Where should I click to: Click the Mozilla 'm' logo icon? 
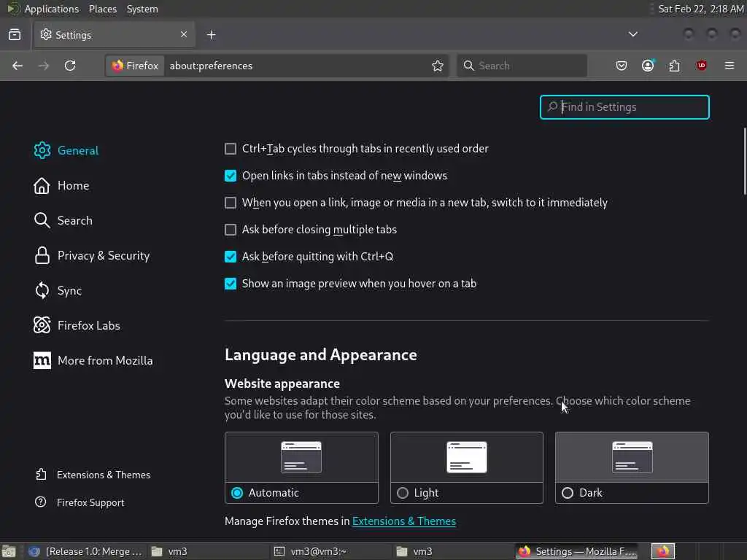(x=42, y=360)
